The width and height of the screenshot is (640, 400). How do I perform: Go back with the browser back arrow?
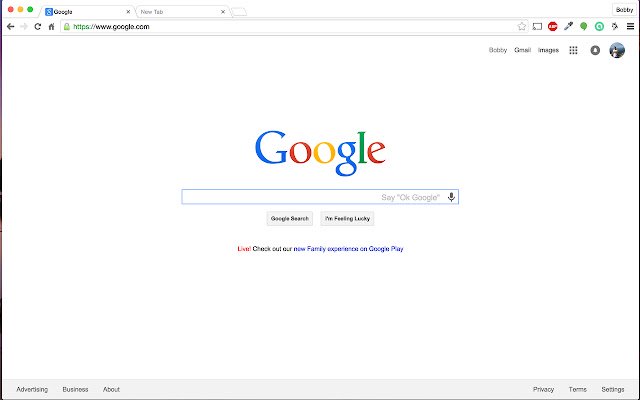click(11, 27)
